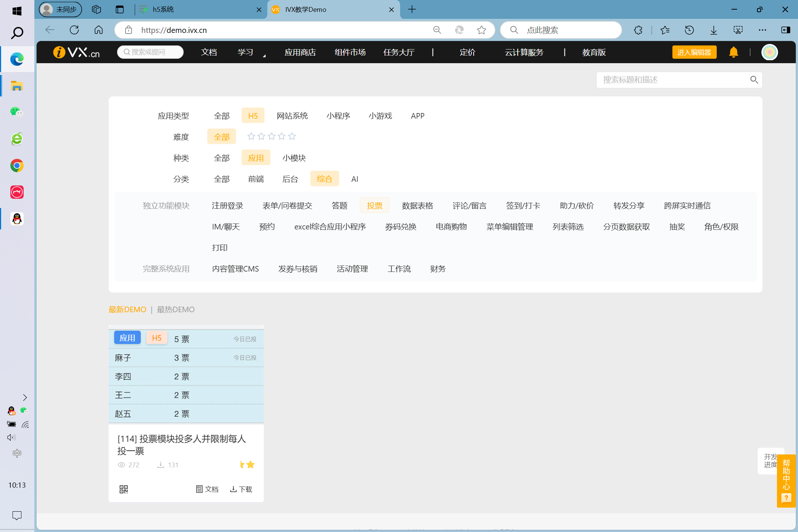The height and width of the screenshot is (532, 798).
Task: Select AI in 分类 filter
Action: (355, 179)
